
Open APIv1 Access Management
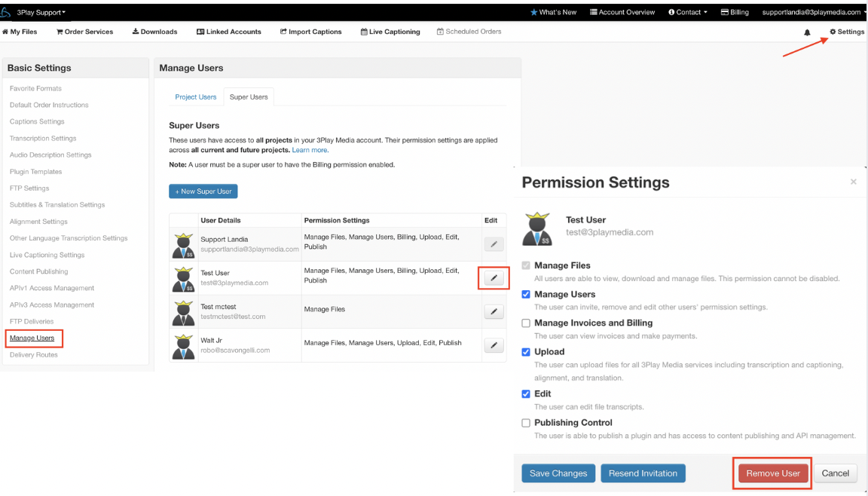[x=52, y=289]
